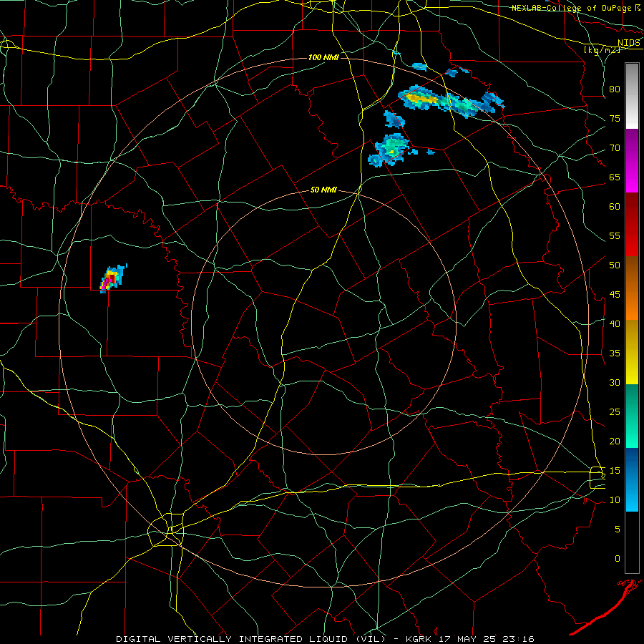Click the 20 value on the color scale
This screenshot has width=644, height=644.
pyautogui.click(x=615, y=441)
